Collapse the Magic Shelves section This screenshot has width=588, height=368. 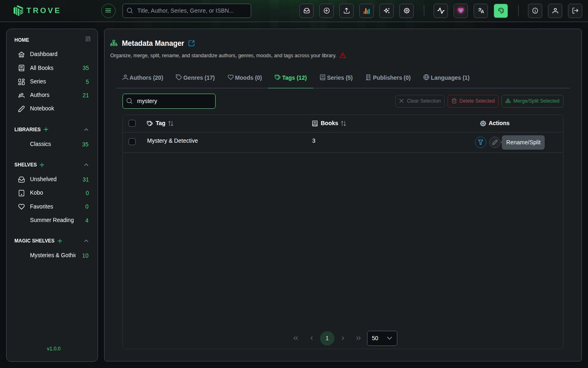coord(86,241)
